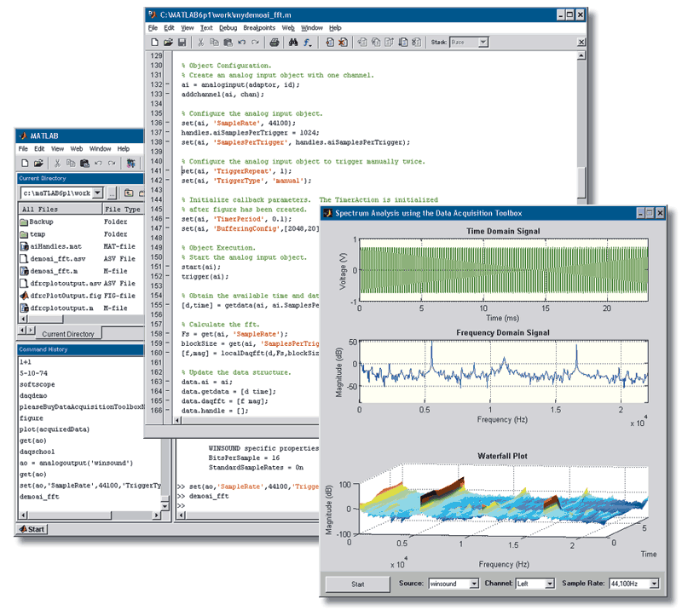This screenshot has height=616, width=682.
Task: Click the debugger Step Out icon
Action: [390, 42]
